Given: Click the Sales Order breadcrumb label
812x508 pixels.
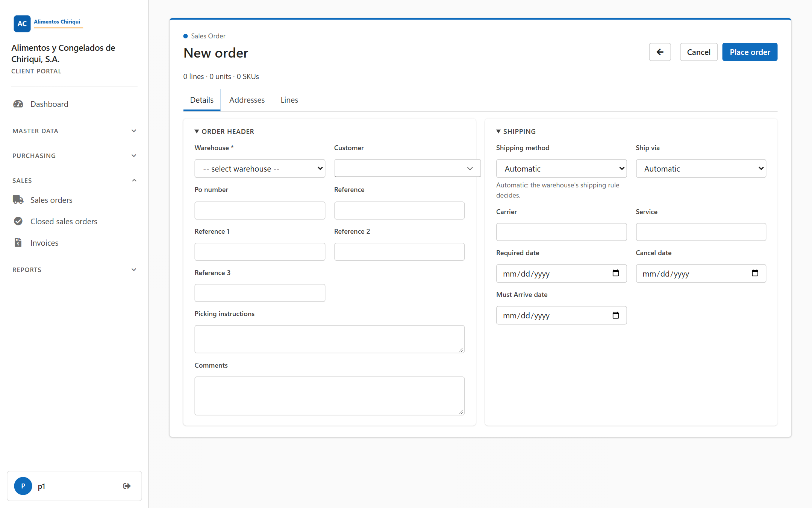Looking at the screenshot, I should [208, 36].
